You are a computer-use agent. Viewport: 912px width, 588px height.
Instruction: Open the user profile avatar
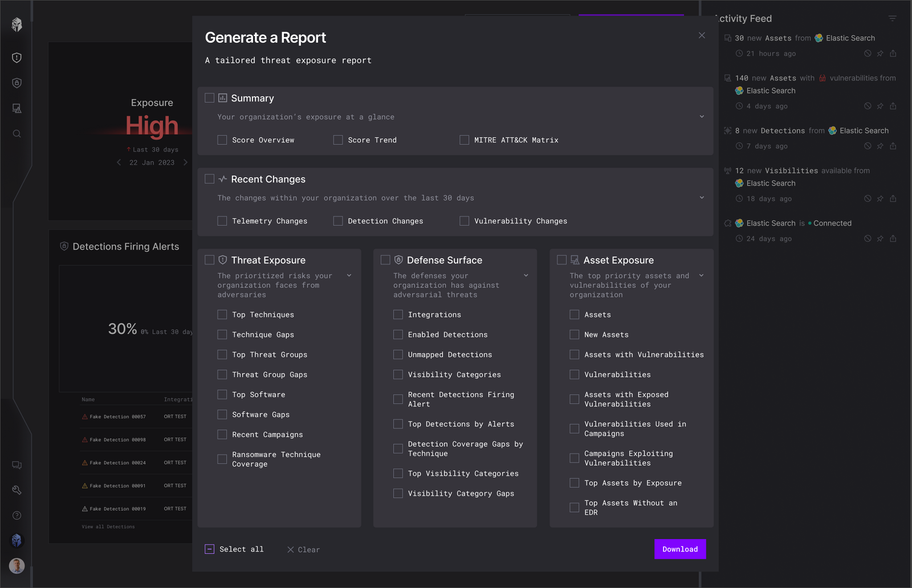click(x=17, y=566)
